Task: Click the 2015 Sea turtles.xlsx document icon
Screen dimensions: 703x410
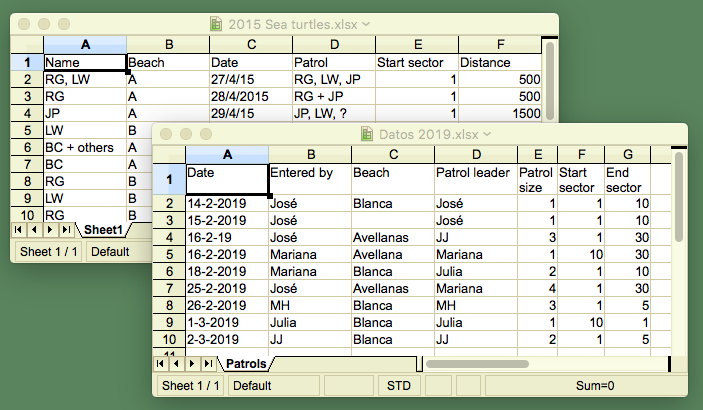Action: (x=217, y=23)
